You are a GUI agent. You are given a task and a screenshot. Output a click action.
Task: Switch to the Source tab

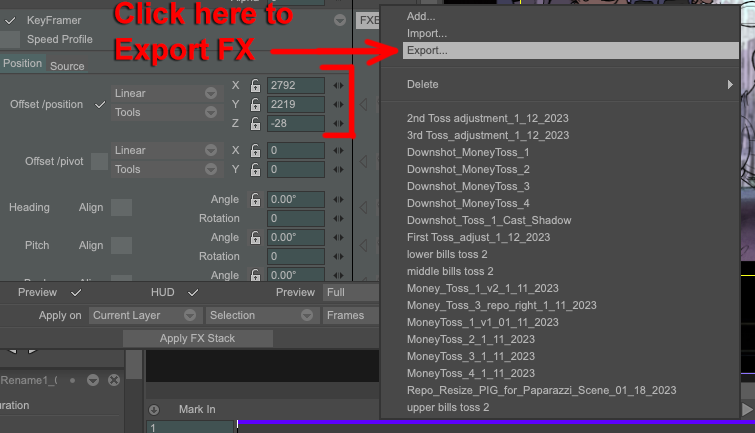tap(67, 66)
